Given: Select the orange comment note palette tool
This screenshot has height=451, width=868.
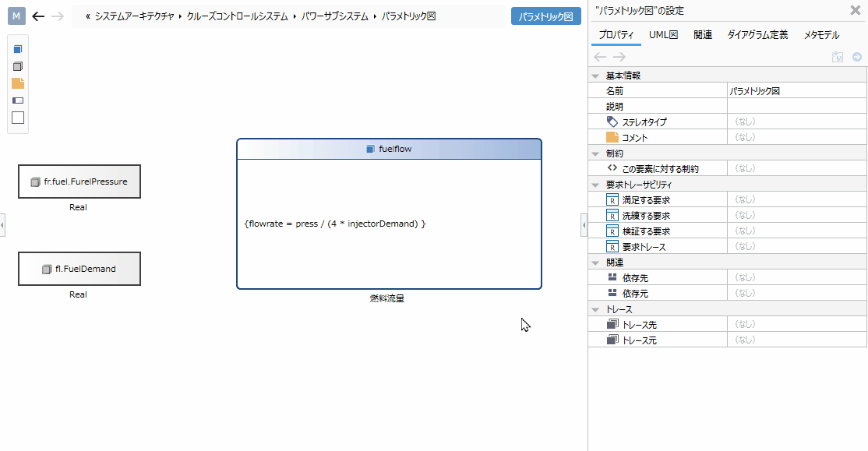Looking at the screenshot, I should click(x=18, y=83).
